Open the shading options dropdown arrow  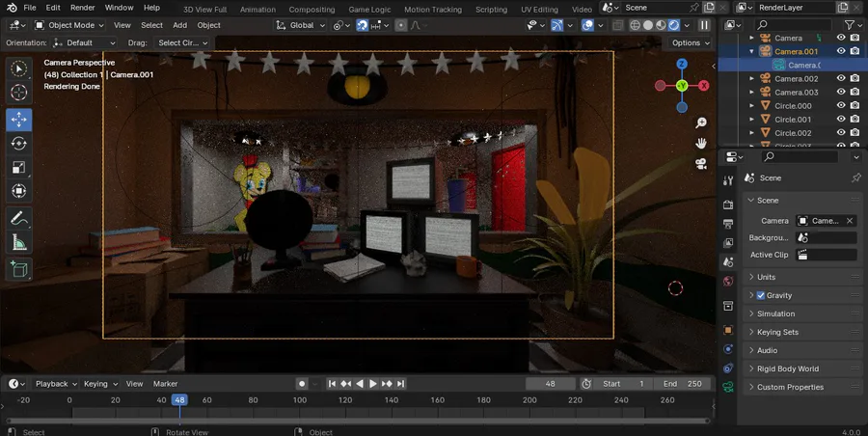click(x=687, y=25)
